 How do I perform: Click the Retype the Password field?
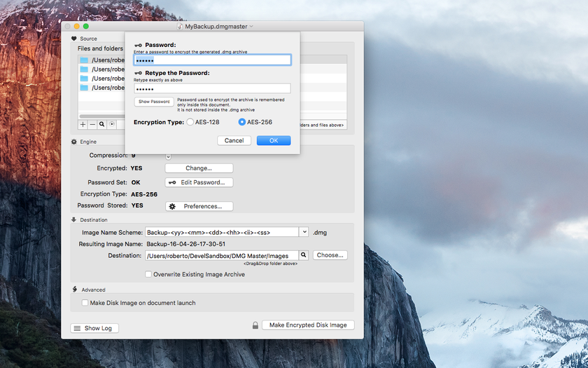[212, 89]
